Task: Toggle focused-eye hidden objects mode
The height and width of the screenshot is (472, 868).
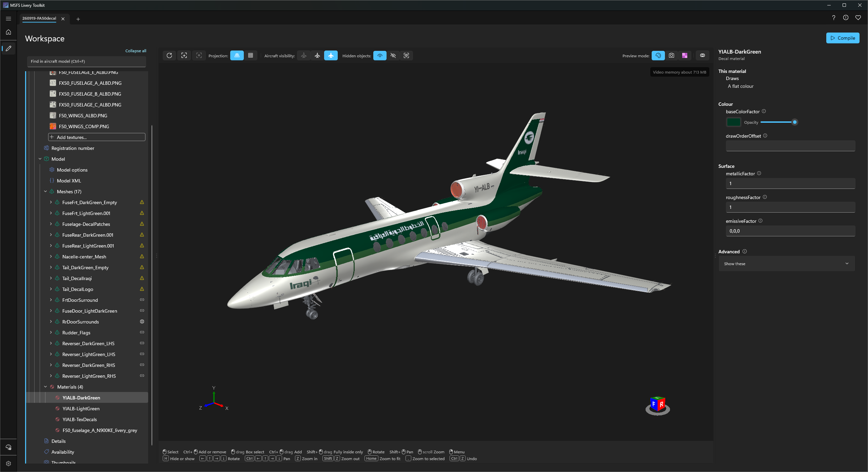Action: click(407, 56)
